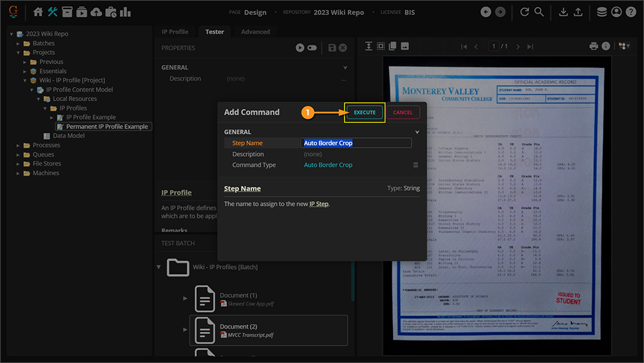Click the image picture icon in viewer toolbar
The height and width of the screenshot is (363, 644).
click(405, 46)
